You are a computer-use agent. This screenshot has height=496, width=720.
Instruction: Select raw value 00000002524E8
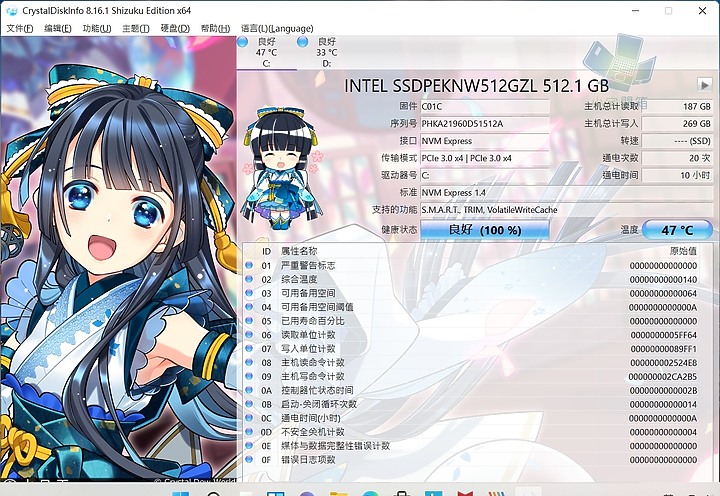click(x=664, y=362)
